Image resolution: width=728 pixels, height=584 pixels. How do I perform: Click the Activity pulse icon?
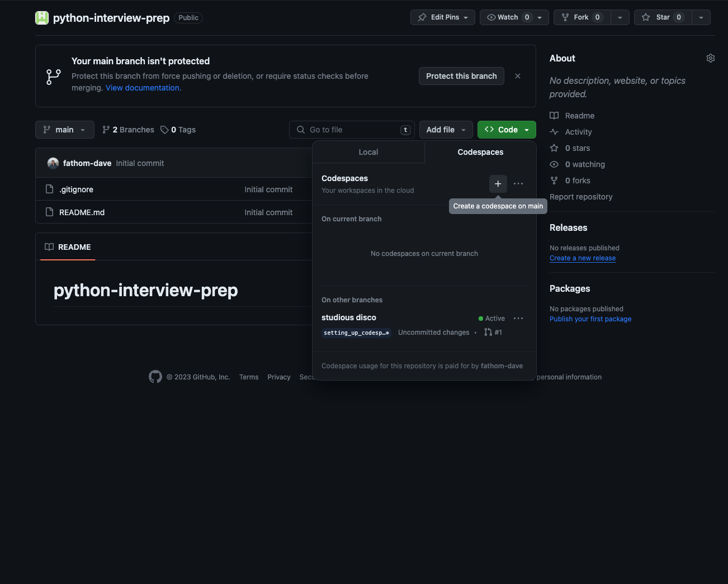554,132
